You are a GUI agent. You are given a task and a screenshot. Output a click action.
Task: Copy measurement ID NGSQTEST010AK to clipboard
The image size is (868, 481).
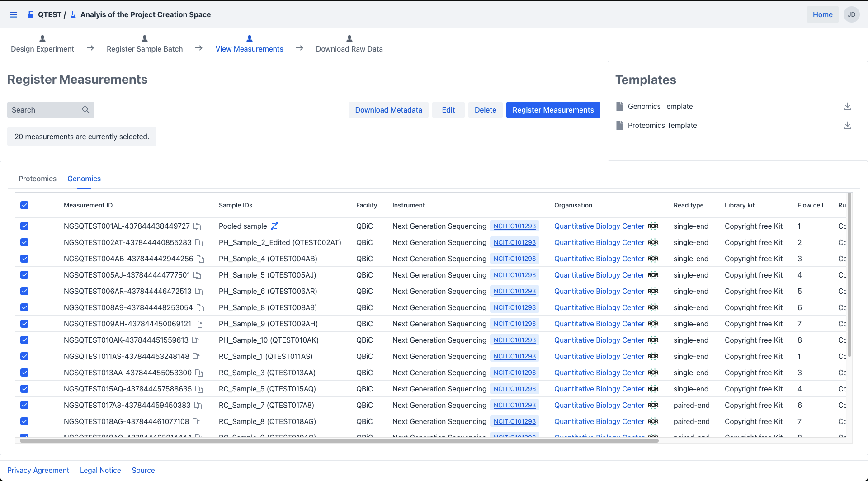(196, 340)
